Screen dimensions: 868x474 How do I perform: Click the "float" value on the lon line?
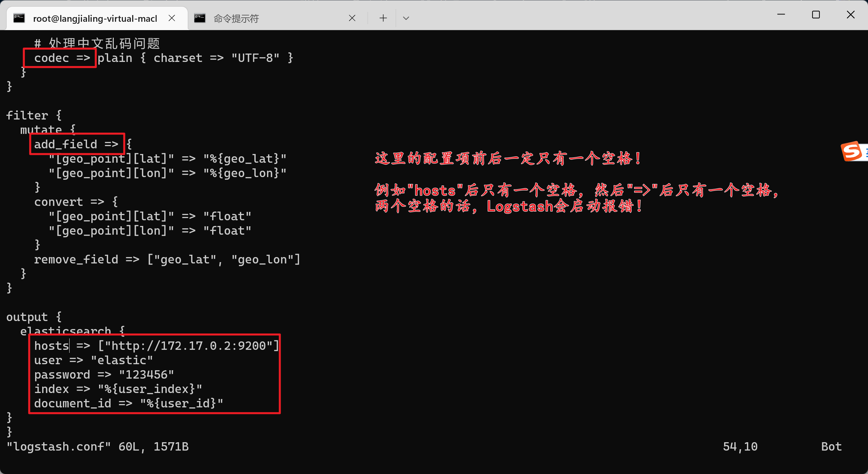click(228, 231)
